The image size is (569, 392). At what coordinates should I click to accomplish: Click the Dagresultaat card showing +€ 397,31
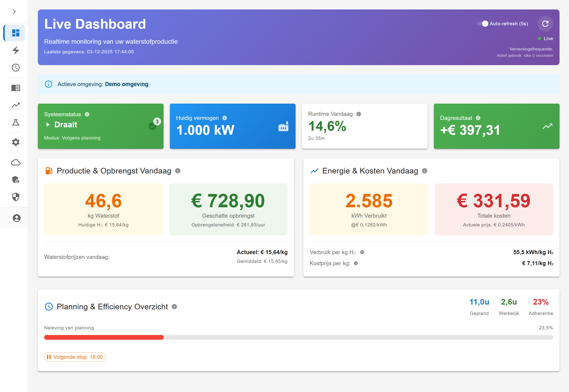coord(496,126)
